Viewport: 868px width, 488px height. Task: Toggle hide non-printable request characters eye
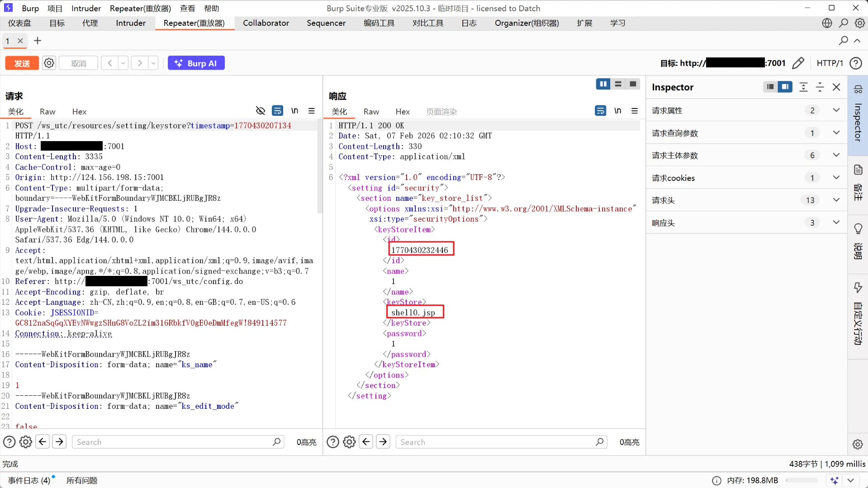tap(260, 111)
